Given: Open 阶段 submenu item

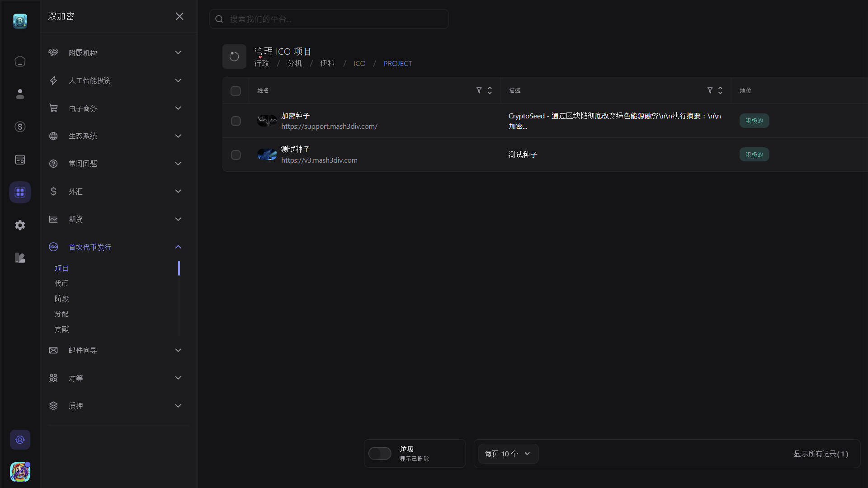Looking at the screenshot, I should 61,299.
